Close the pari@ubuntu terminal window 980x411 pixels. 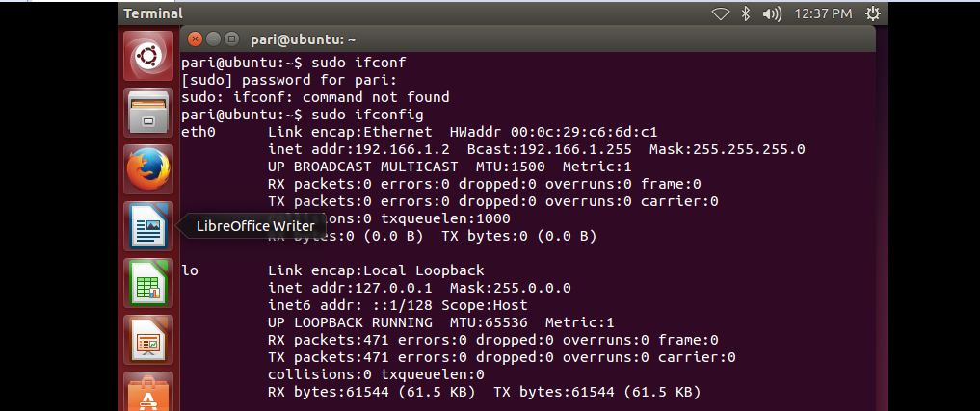[x=196, y=39]
